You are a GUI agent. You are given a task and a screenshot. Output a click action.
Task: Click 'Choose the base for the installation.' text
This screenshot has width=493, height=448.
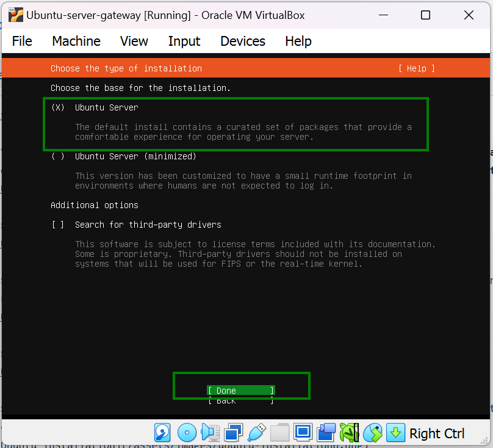140,88
